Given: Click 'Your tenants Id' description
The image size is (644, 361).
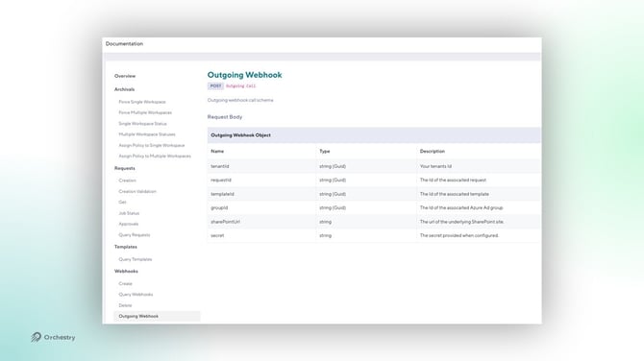Looking at the screenshot, I should pos(435,166).
